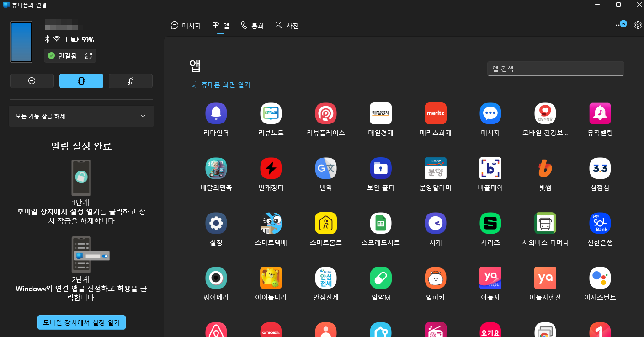Viewport: 644px width, 337px height.
Task: Switch to the 메시지 tab
Action: pos(186,26)
